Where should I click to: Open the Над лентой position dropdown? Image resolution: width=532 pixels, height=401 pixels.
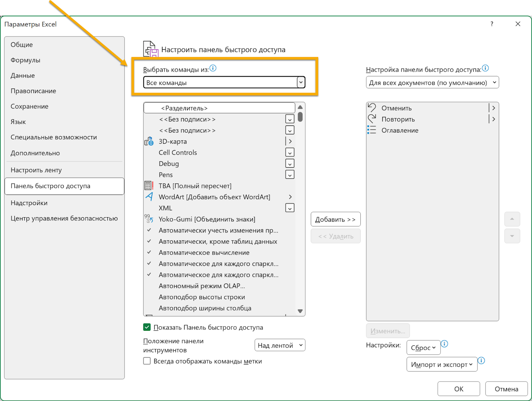point(280,345)
